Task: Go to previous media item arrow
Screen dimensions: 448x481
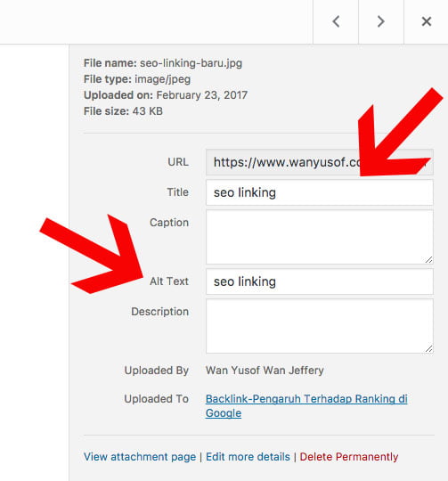Action: 336,21
